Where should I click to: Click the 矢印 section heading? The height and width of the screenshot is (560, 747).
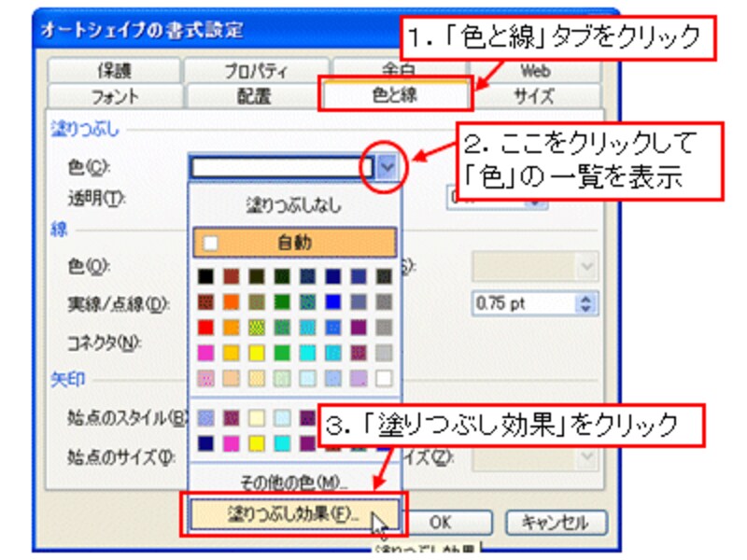tap(67, 380)
